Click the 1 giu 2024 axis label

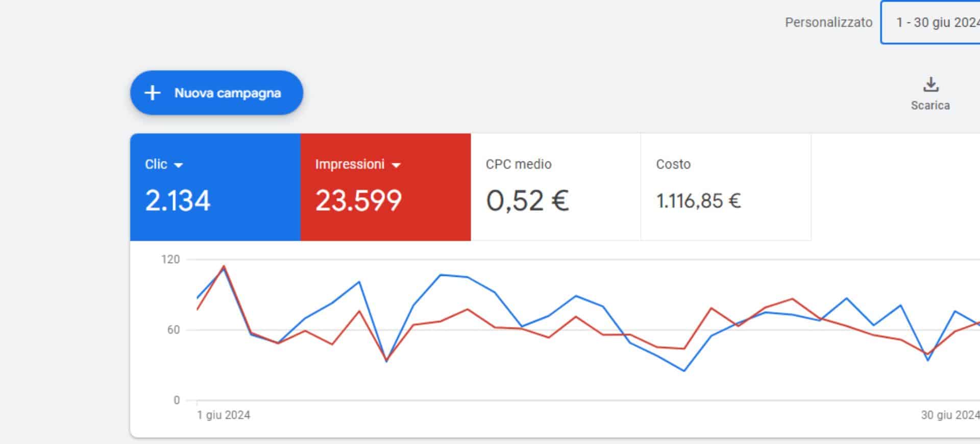click(x=224, y=415)
